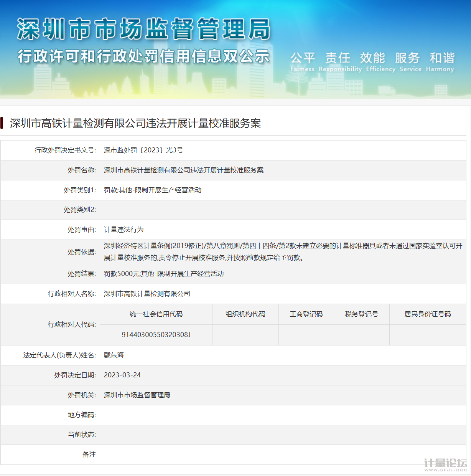Click the 行政相对人代码 label

72,324
